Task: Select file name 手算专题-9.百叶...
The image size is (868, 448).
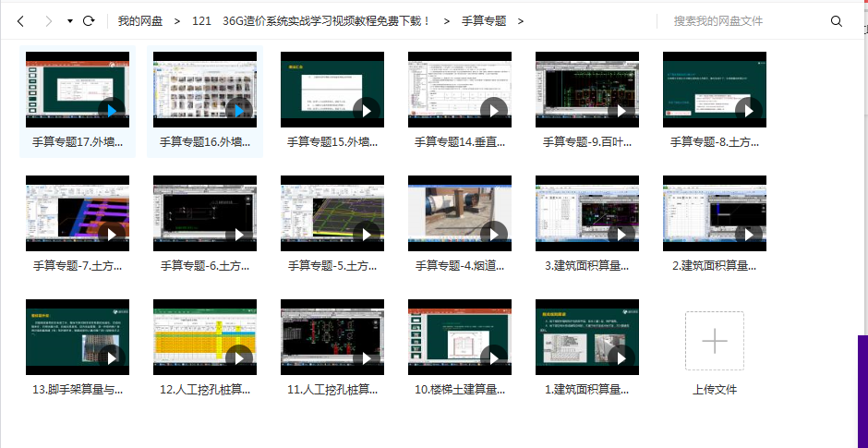Action: click(x=586, y=142)
